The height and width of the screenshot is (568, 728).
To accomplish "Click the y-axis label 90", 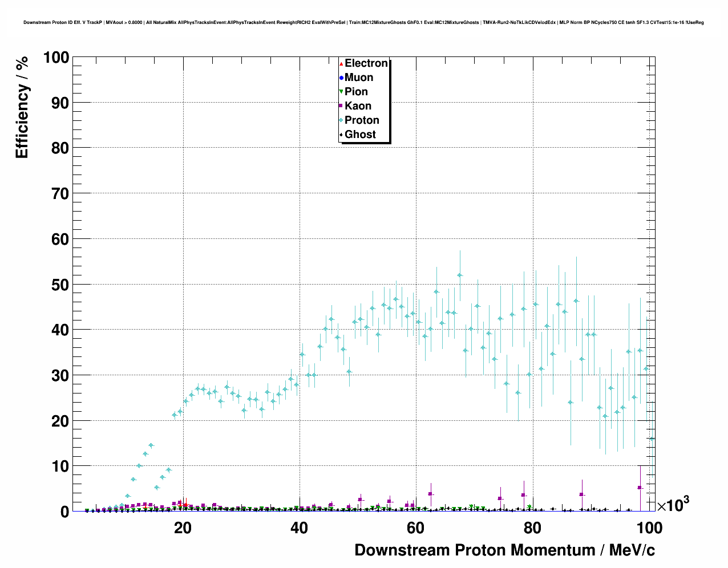I will click(60, 103).
